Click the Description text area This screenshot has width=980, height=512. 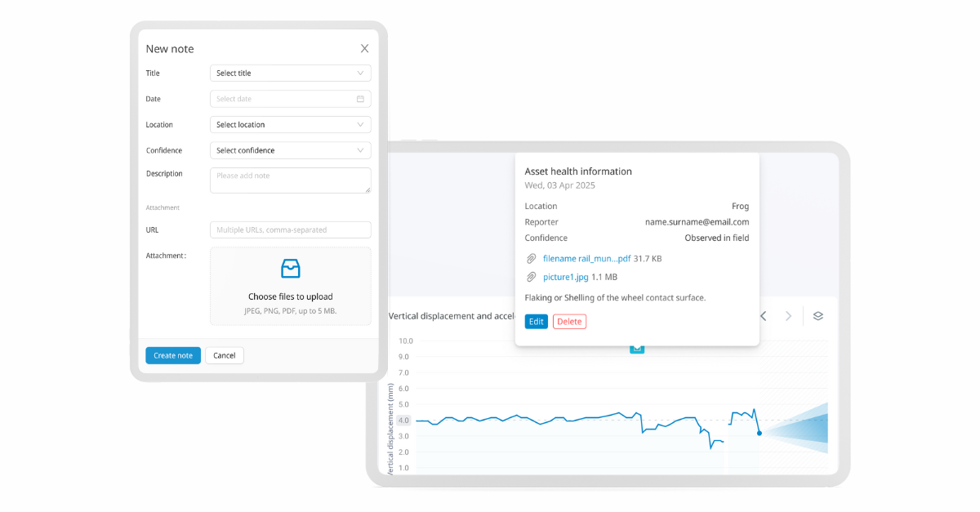290,180
